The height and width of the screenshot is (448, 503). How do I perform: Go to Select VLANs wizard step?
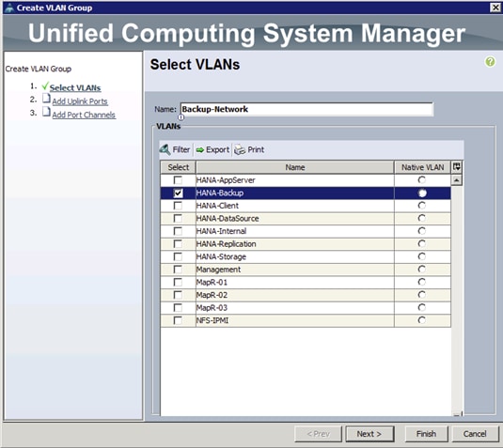(x=75, y=87)
